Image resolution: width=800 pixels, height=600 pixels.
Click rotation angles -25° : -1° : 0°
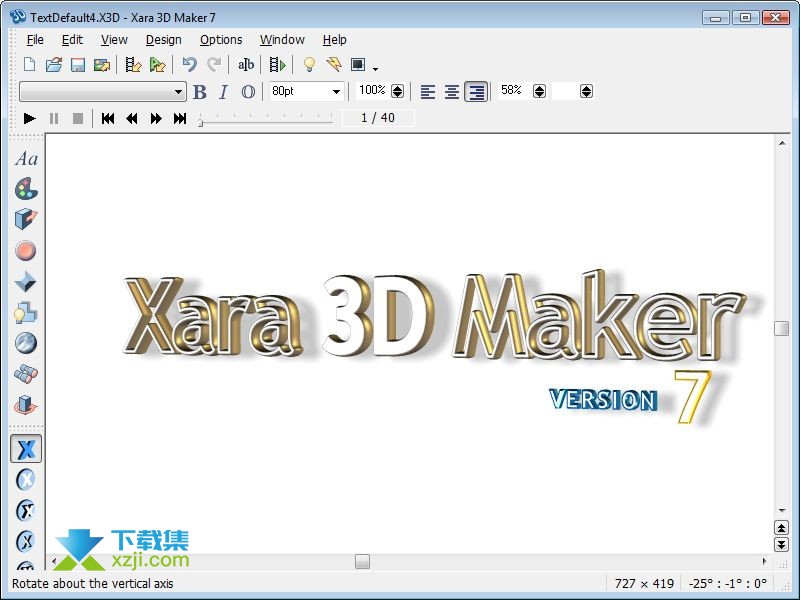coord(728,583)
